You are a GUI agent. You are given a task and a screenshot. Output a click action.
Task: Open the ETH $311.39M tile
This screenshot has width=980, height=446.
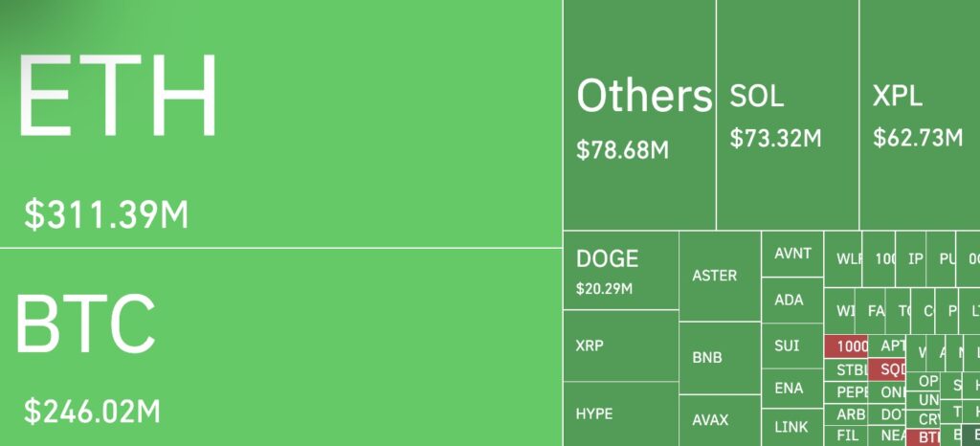click(x=281, y=123)
